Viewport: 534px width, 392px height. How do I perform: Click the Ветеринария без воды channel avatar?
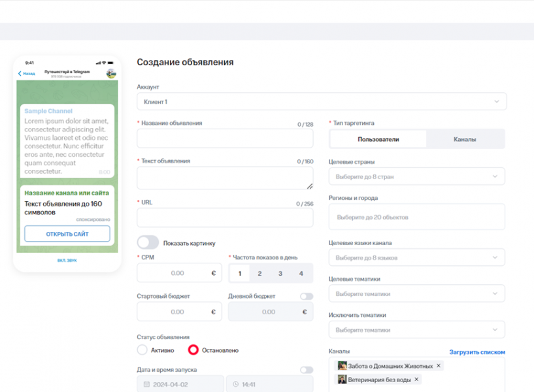pos(342,379)
